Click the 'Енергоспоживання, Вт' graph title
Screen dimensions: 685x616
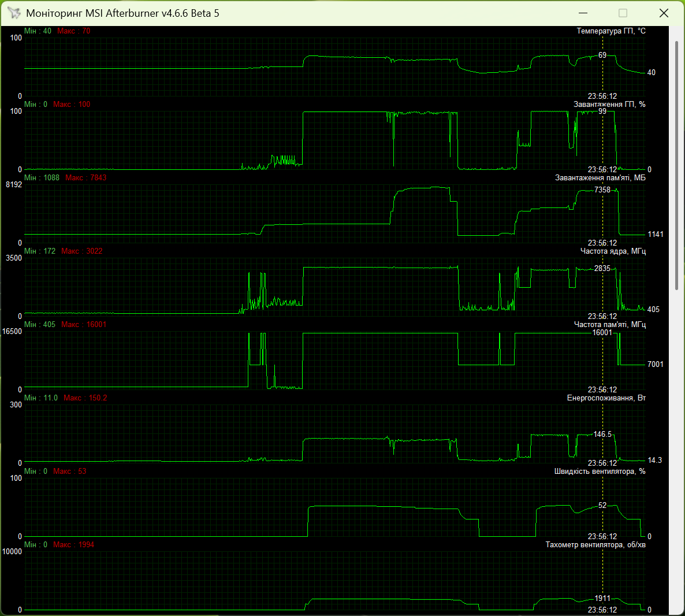click(606, 398)
